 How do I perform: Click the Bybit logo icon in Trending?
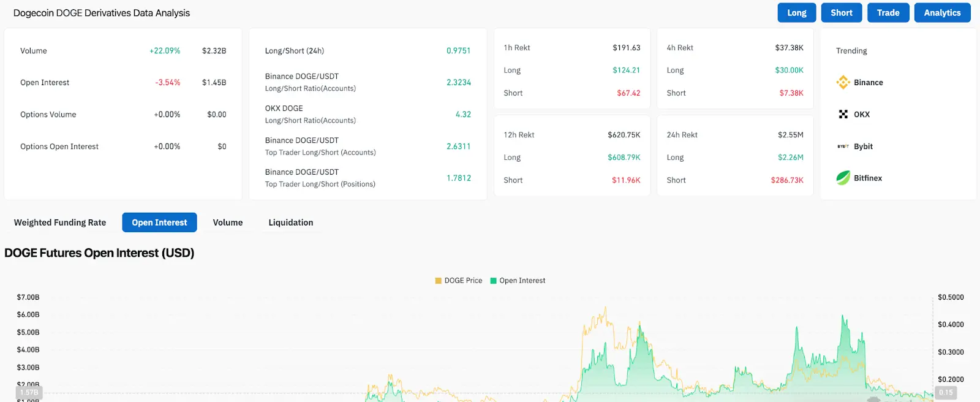843,146
